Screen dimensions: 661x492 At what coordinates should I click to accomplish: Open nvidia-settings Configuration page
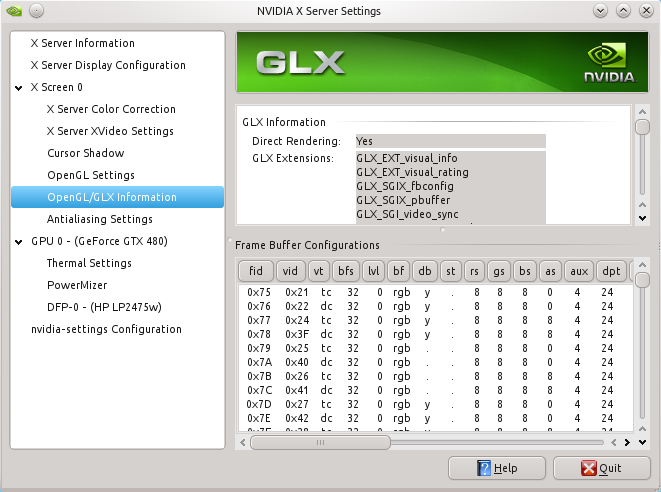(x=106, y=329)
